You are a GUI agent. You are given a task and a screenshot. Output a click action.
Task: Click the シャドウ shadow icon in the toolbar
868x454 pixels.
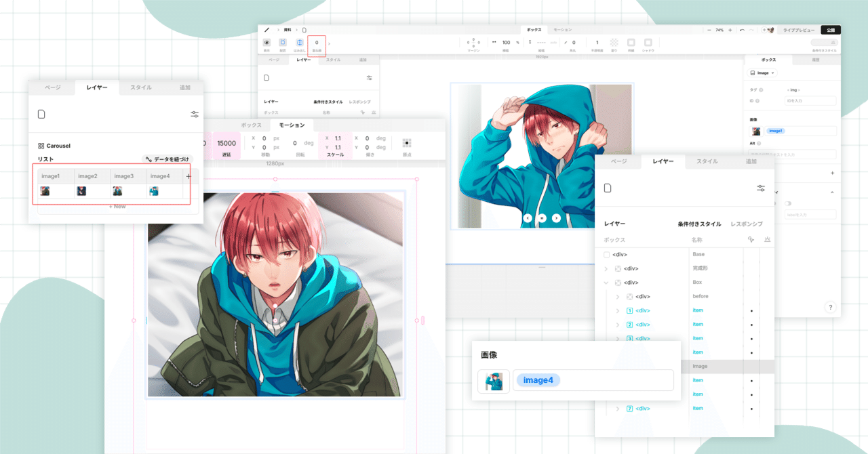(648, 42)
